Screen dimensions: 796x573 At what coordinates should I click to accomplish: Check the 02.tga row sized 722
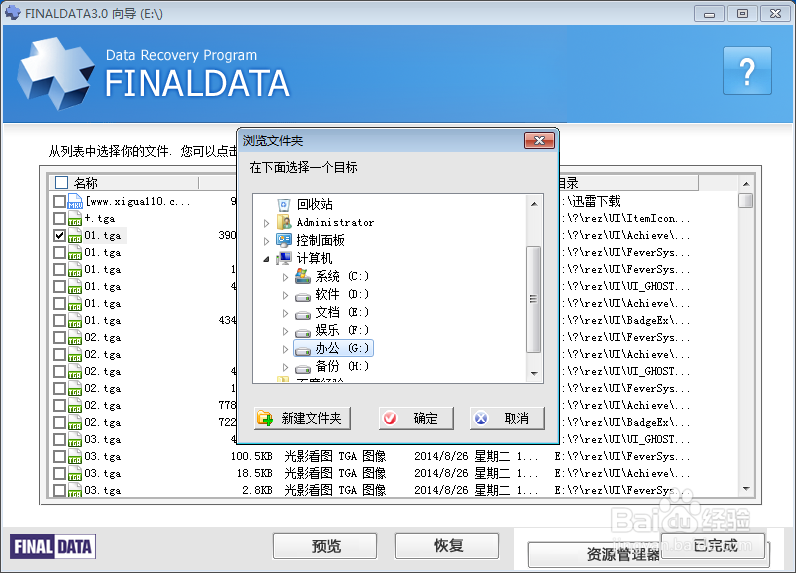pos(59,422)
